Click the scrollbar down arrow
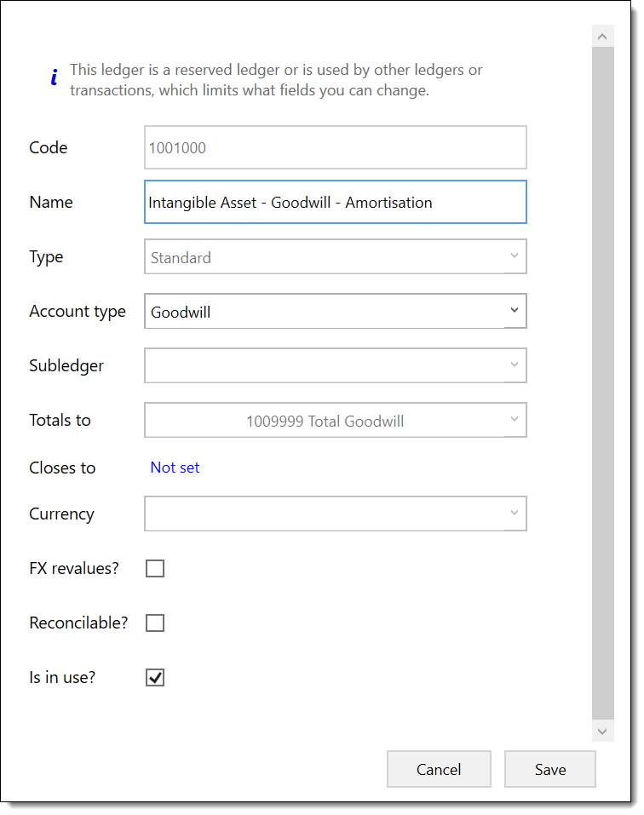 (x=602, y=731)
